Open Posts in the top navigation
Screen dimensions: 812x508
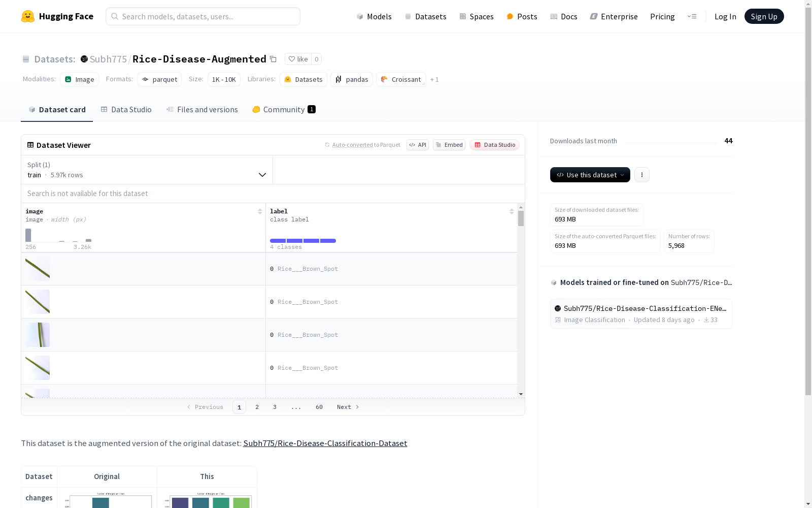tap(522, 16)
